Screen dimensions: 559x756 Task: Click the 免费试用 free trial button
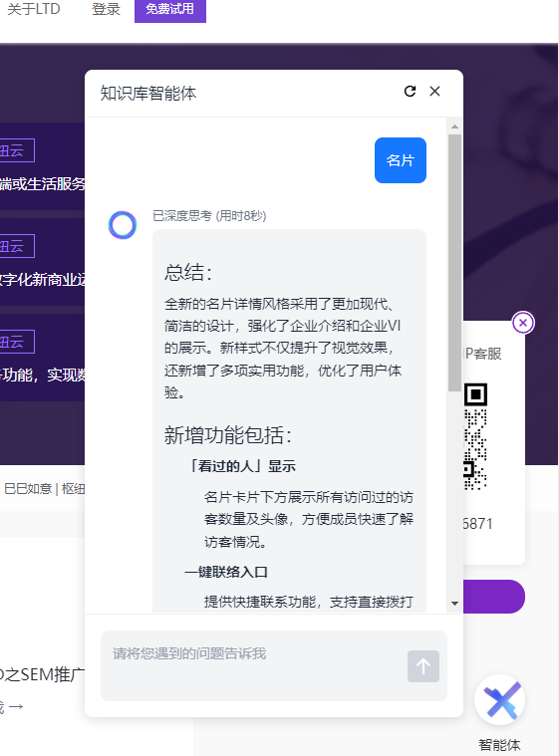point(169,10)
